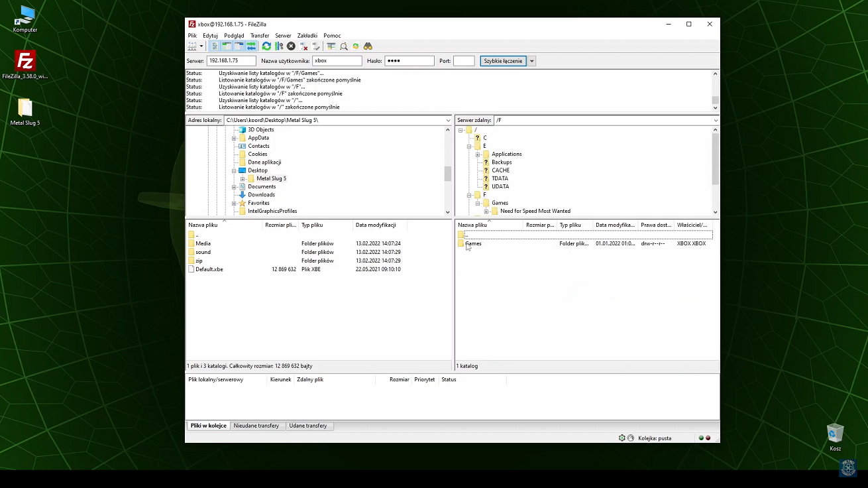Click the binoculars file search icon
Image resolution: width=868 pixels, height=488 pixels.
(368, 46)
